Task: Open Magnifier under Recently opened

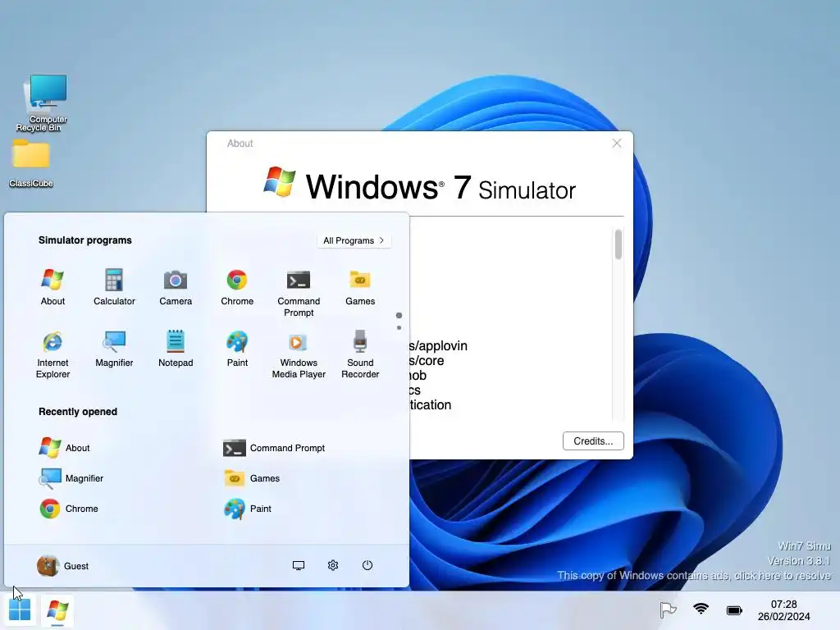Action: 71,478
